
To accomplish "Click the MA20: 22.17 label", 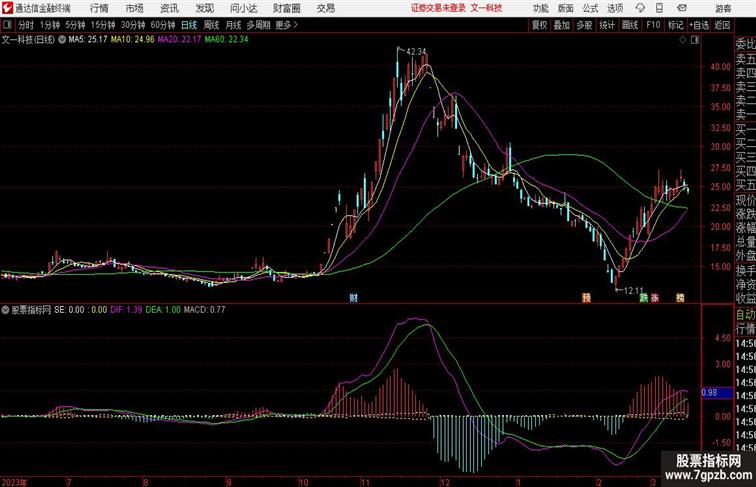I will (x=179, y=40).
